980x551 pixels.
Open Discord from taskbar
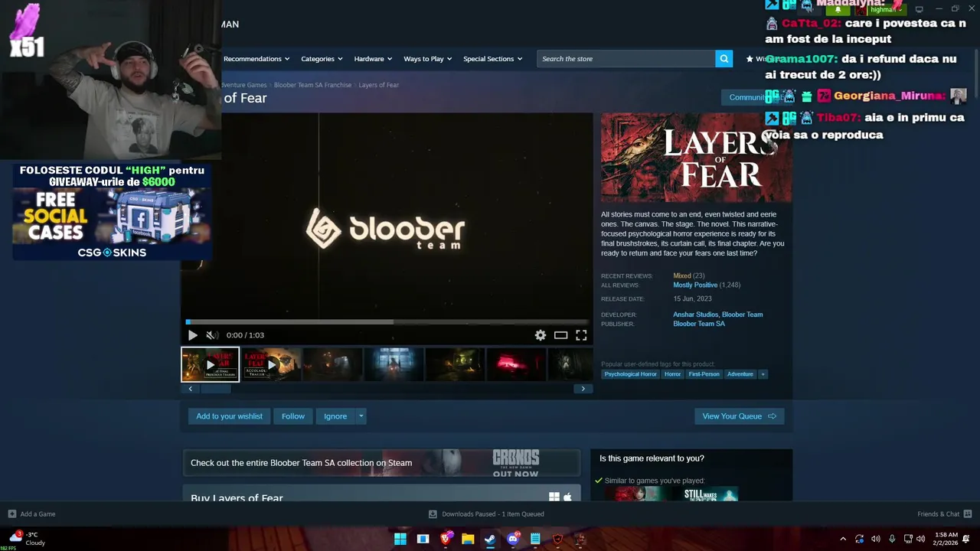513,539
